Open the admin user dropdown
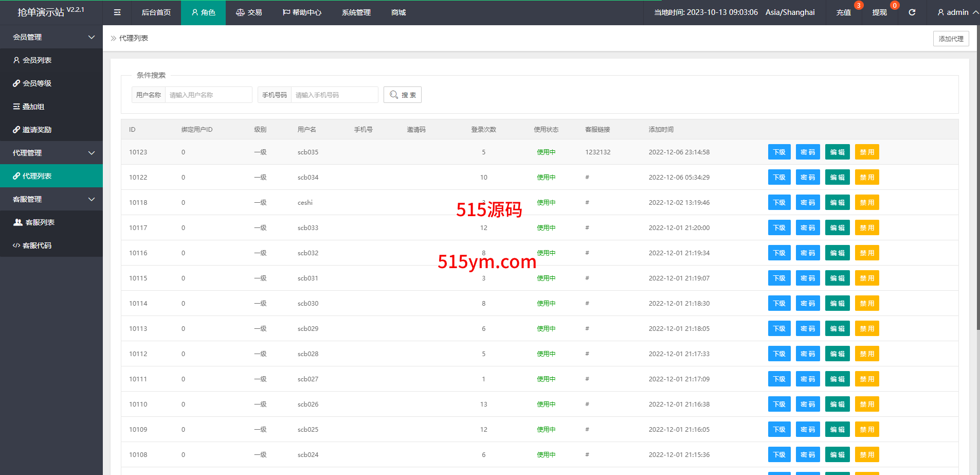The image size is (980, 475). pyautogui.click(x=957, y=12)
